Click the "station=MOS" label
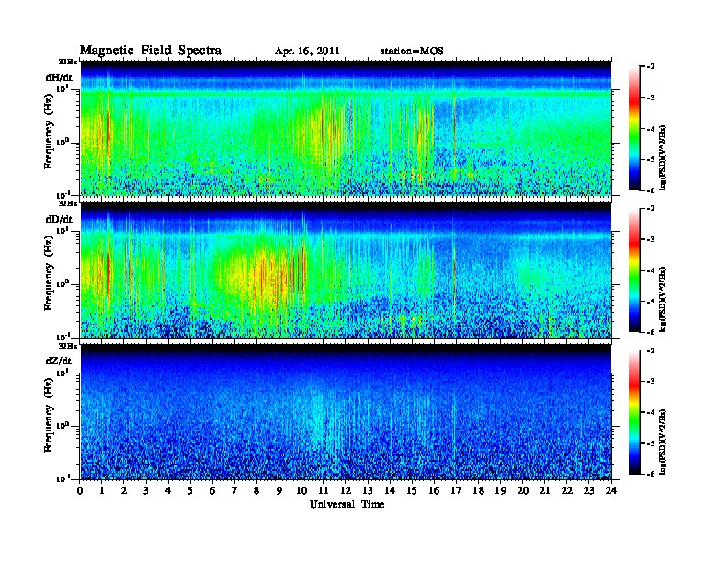The image size is (728, 563). coord(412,52)
